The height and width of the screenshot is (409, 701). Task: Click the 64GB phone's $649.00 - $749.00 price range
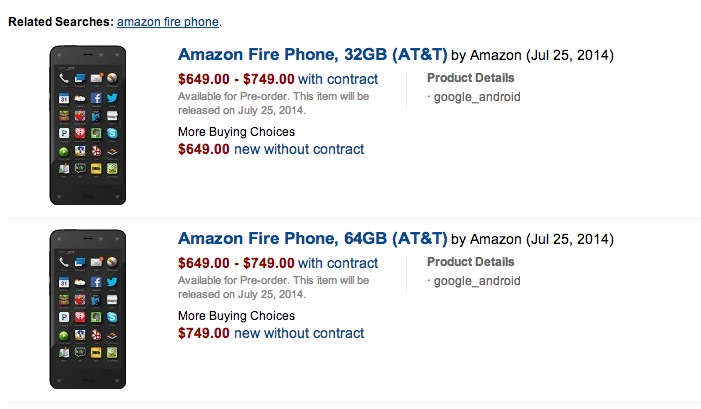coord(236,263)
